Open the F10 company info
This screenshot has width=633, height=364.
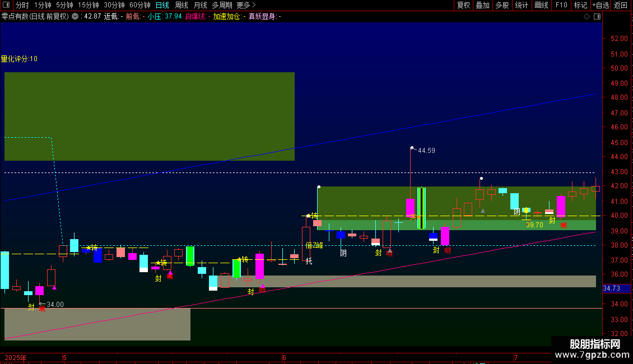point(561,5)
